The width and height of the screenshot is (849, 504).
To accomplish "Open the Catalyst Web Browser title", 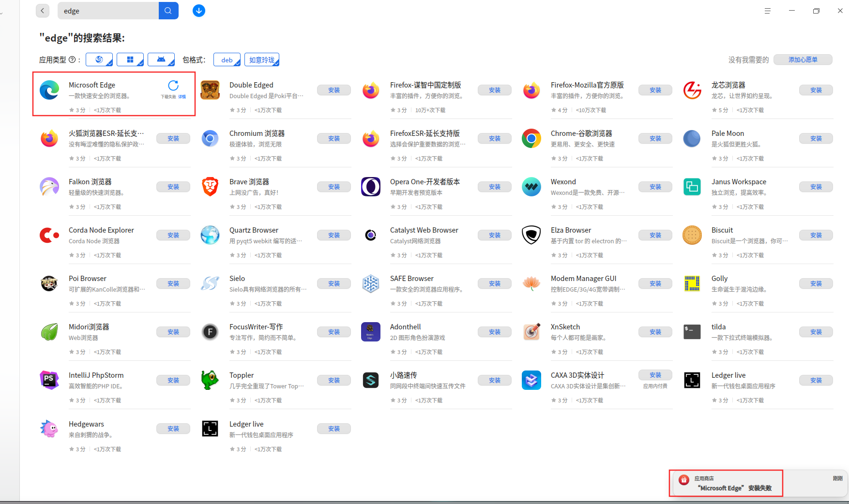I will pyautogui.click(x=424, y=230).
